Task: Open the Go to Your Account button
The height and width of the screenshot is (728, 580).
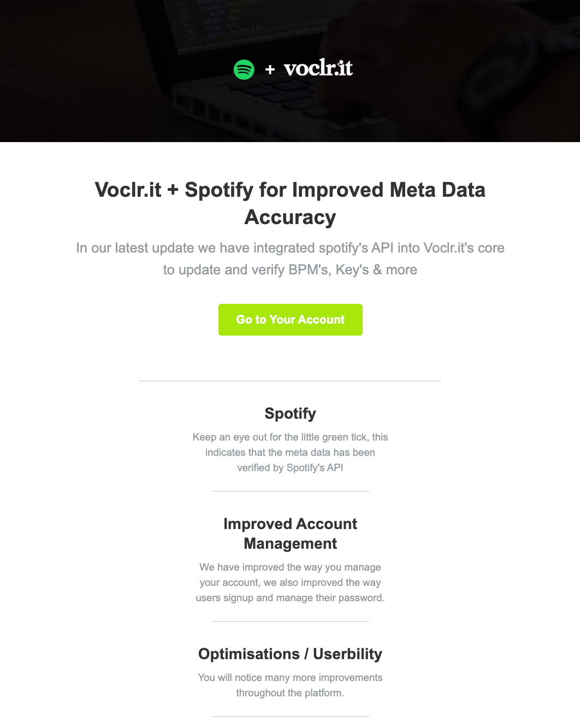Action: (x=291, y=320)
